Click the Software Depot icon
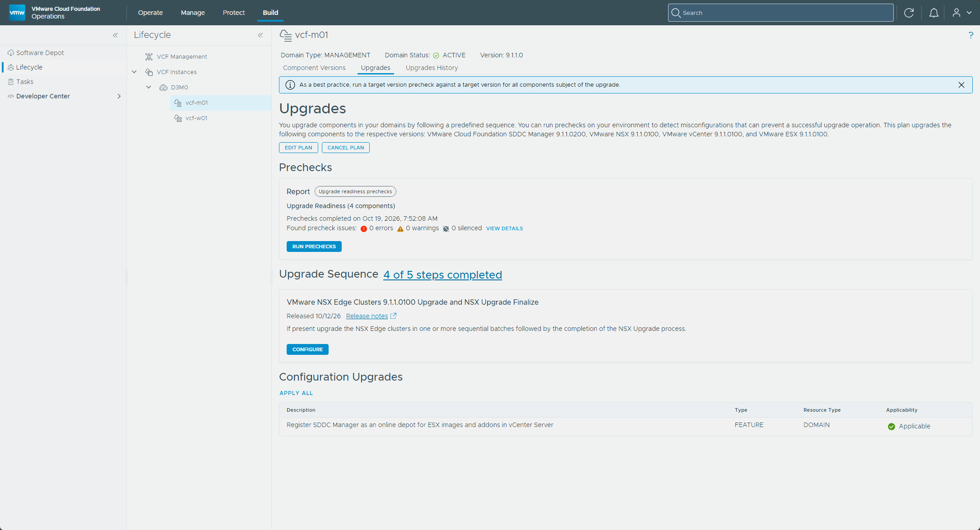Screen dimensions: 980x530 11,53
